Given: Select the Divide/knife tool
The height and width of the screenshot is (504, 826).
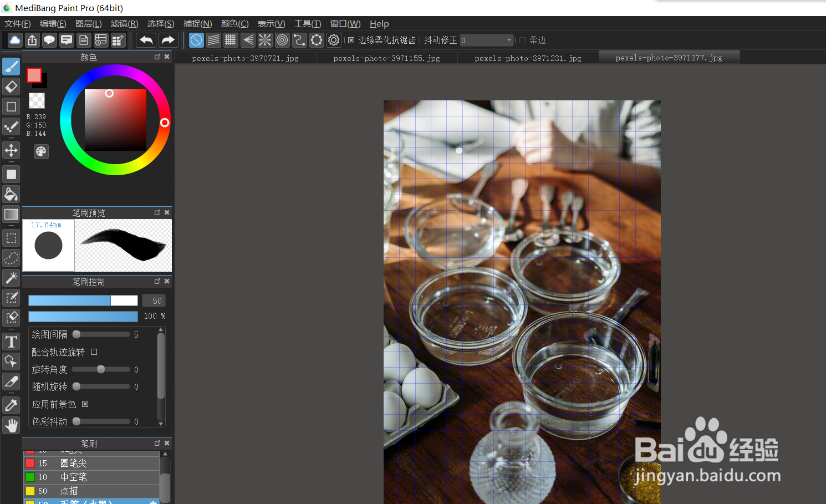Looking at the screenshot, I should [11, 381].
